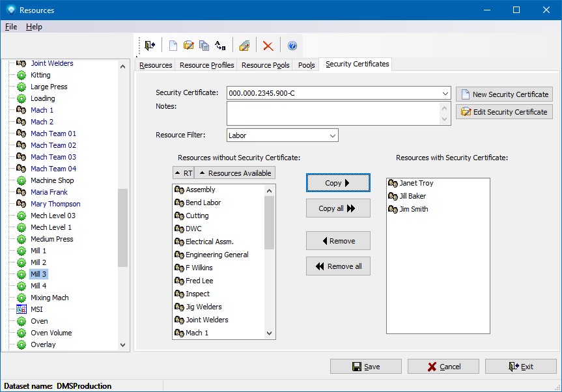Click the copy documents toolbar icon
Screen dimensions: 562x392
coord(204,46)
